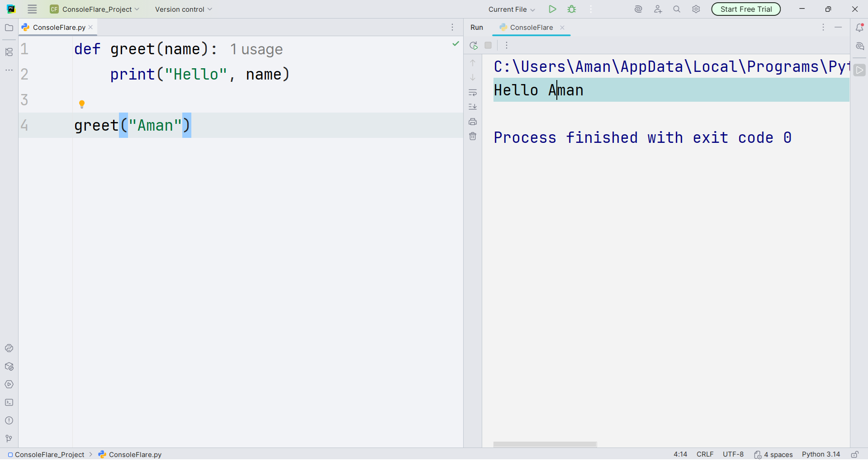Switch to the ConsoleFlare run tab

coord(531,27)
